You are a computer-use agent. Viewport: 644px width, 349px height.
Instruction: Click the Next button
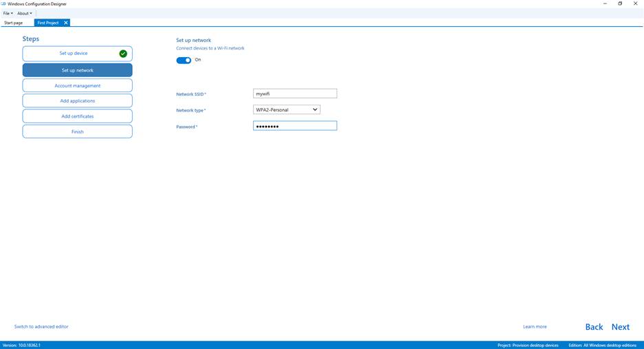(x=620, y=327)
